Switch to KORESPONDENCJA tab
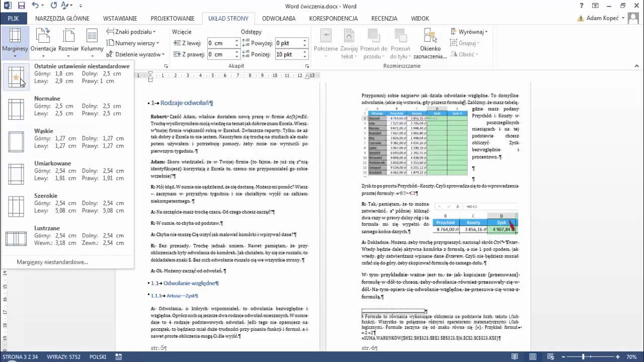 click(334, 19)
